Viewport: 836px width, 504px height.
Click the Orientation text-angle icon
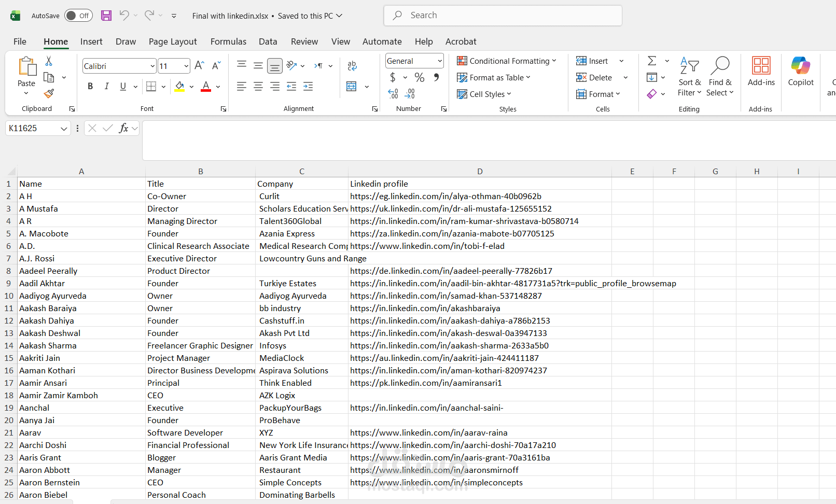[x=292, y=66]
